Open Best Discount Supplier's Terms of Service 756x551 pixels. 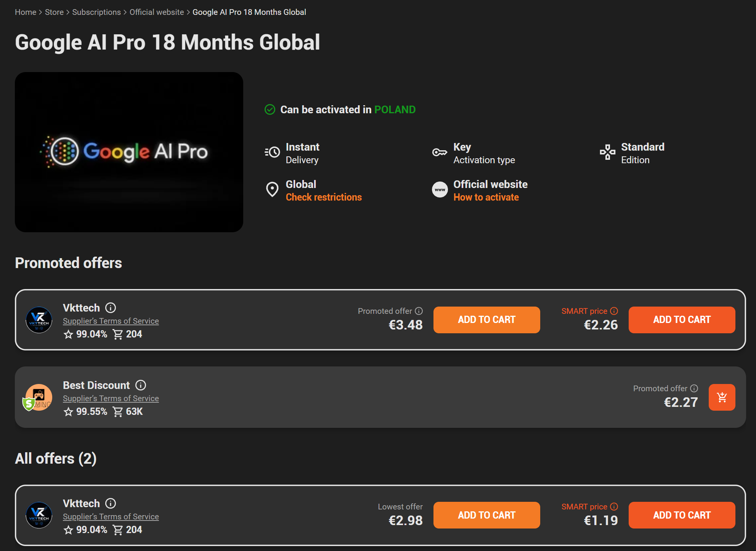[x=111, y=398]
